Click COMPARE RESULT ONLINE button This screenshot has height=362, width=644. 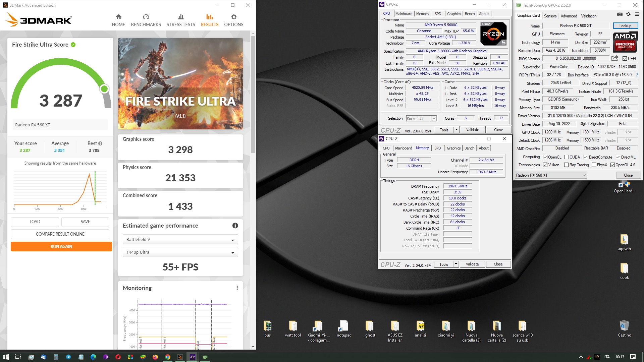(x=60, y=234)
